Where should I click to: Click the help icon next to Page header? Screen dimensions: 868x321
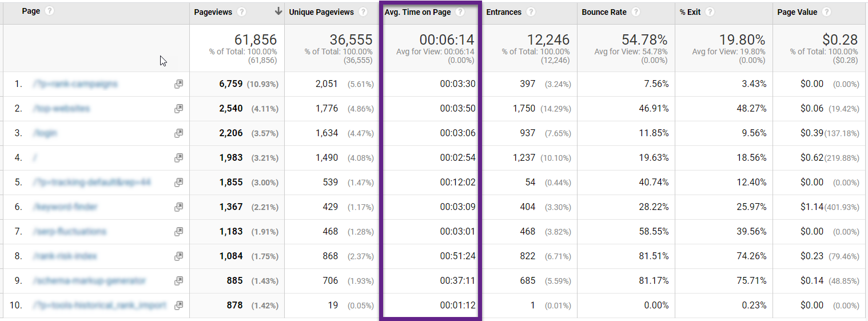pyautogui.click(x=49, y=11)
